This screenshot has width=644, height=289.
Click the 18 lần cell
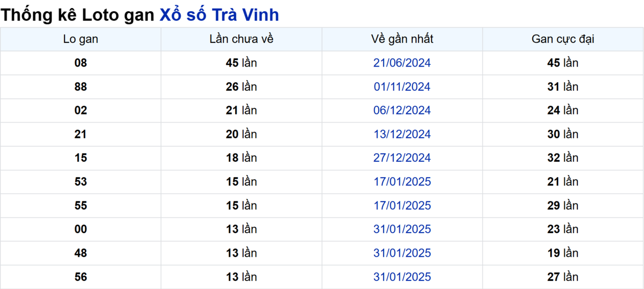click(x=241, y=158)
